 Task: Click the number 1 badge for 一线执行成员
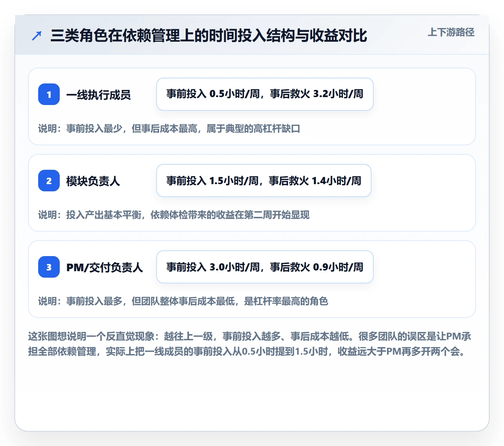click(49, 94)
